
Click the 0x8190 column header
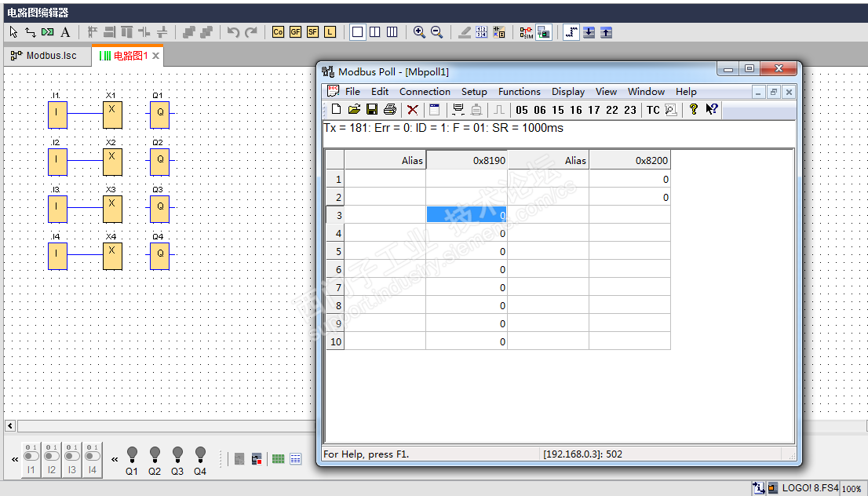(467, 160)
